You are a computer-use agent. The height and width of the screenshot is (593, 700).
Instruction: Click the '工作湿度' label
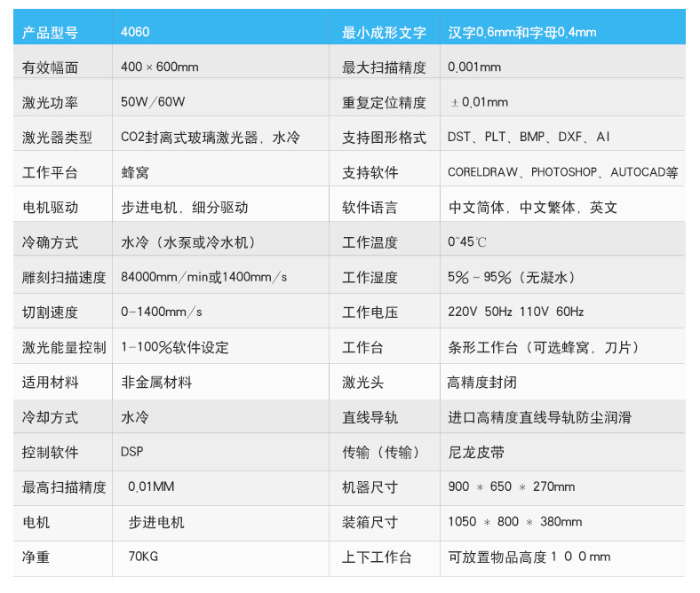click(370, 278)
